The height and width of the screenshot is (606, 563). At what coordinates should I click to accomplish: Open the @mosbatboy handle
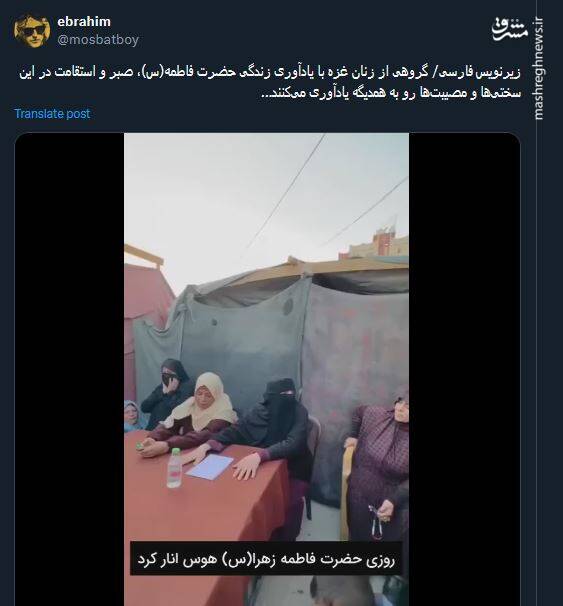98,39
